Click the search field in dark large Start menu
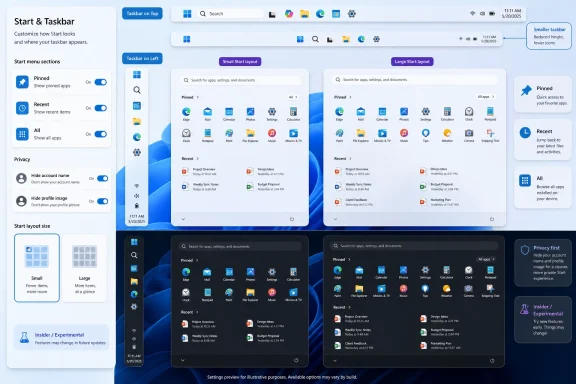 pos(414,246)
